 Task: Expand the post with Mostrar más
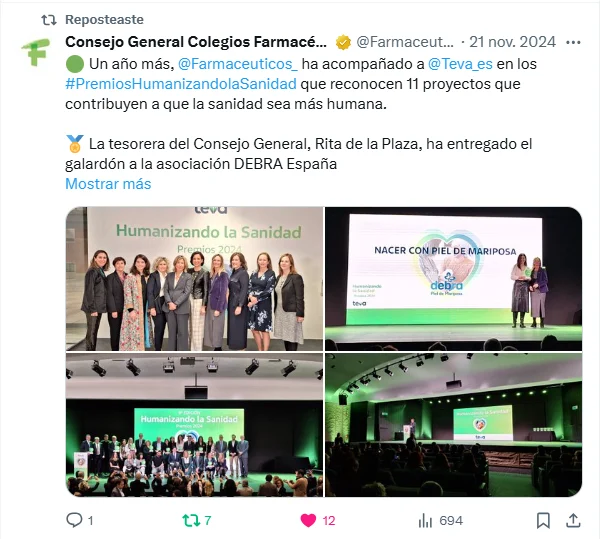point(108,184)
